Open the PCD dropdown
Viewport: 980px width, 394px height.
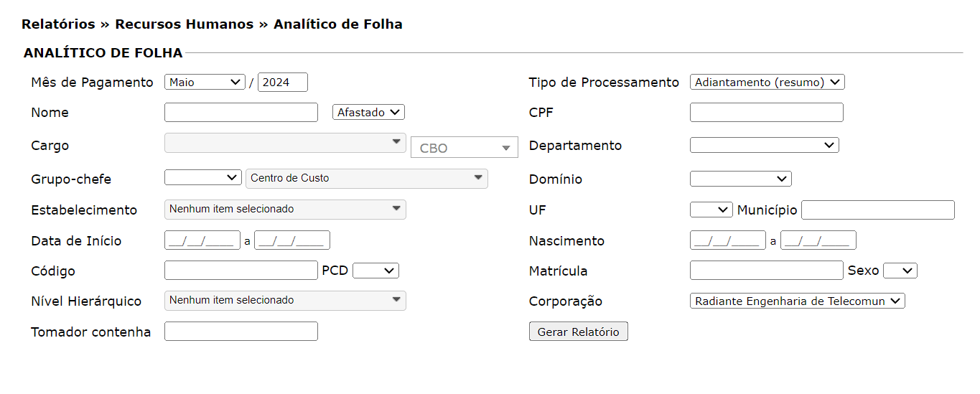375,271
